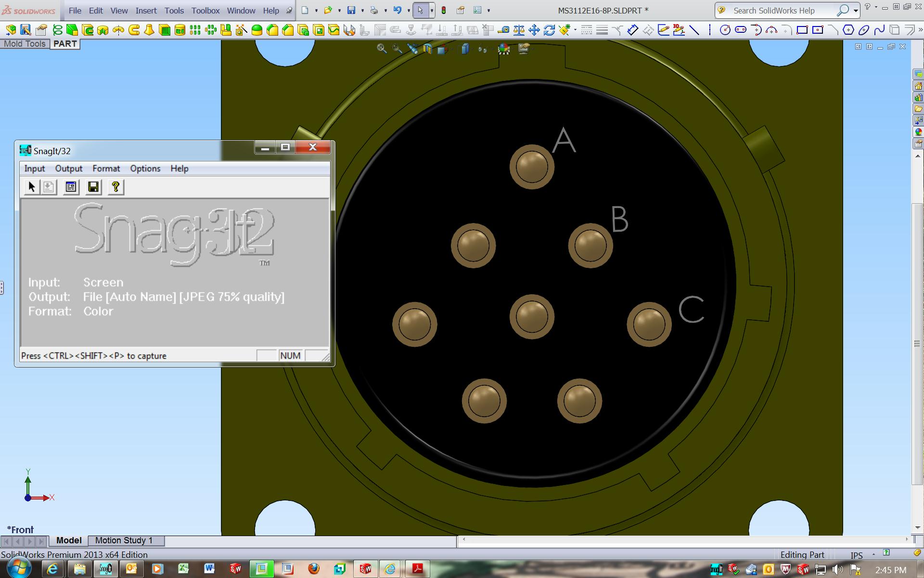The image size is (924, 578).
Task: Open the Undo dropdown arrow
Action: pos(409,11)
